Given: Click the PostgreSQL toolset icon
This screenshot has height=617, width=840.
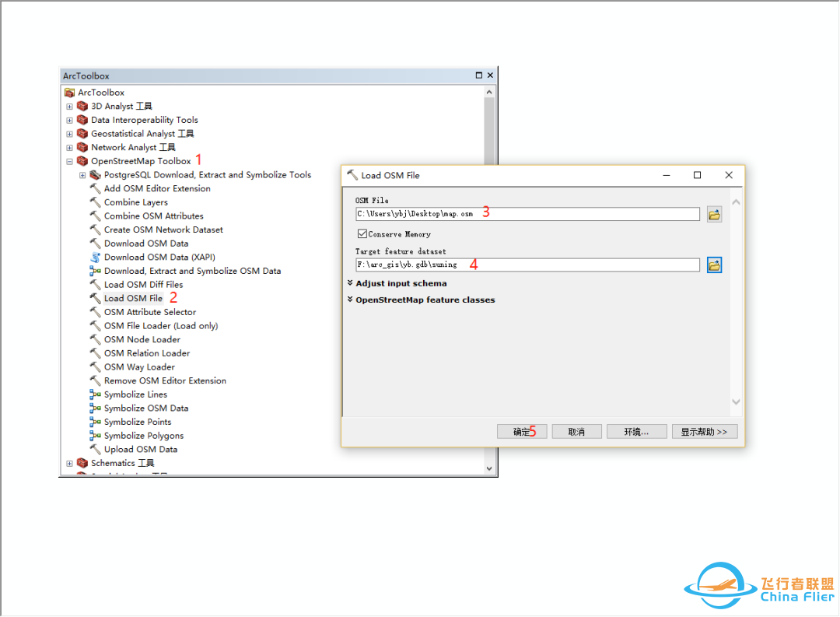Looking at the screenshot, I should click(x=96, y=175).
